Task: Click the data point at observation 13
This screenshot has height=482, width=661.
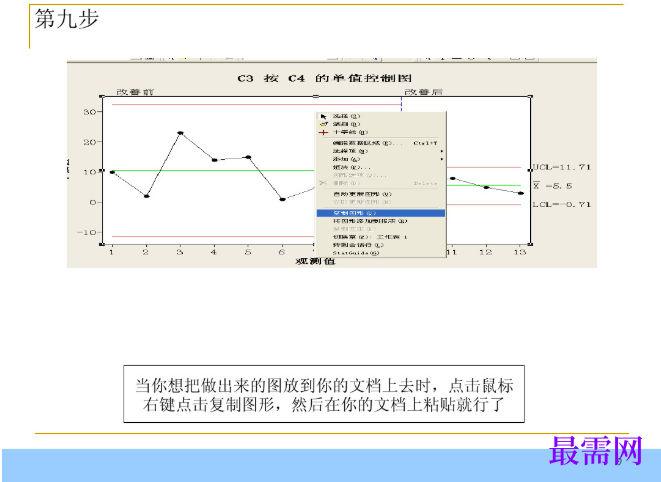Action: 521,193
